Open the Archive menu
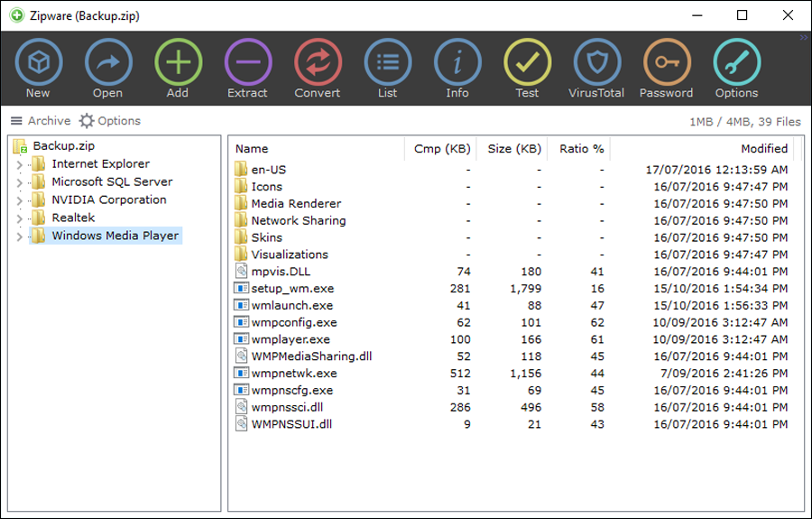The width and height of the screenshot is (812, 519). pos(41,121)
